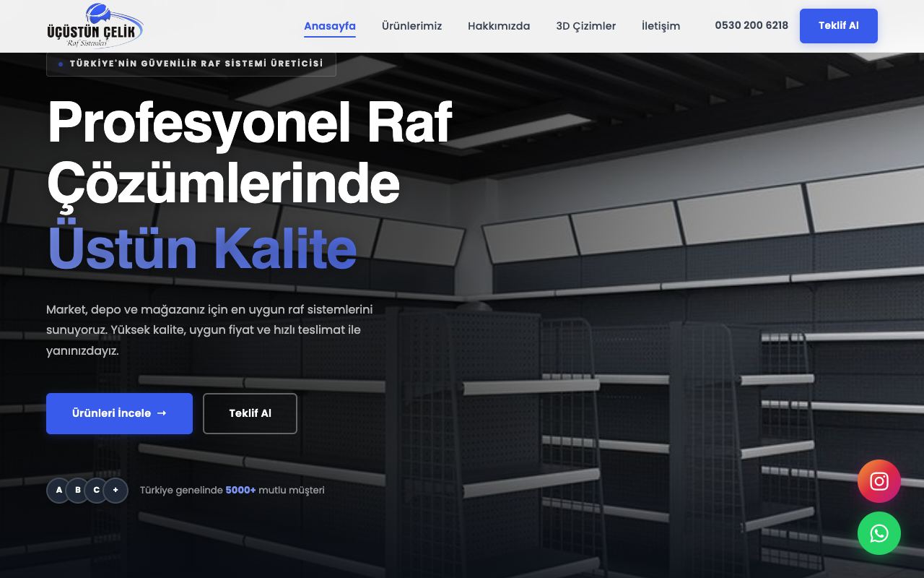Image resolution: width=924 pixels, height=578 pixels.
Task: Go to the Anasayfa menu item
Action: click(x=330, y=26)
